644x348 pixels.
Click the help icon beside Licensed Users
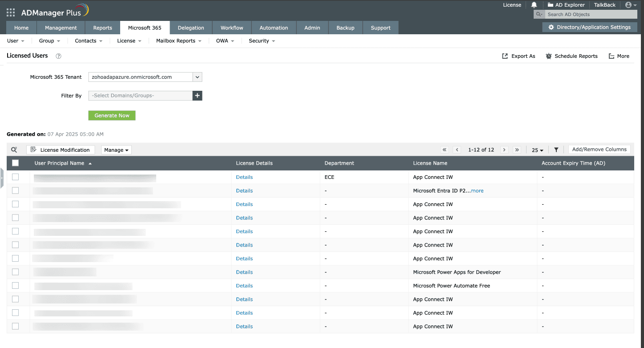(58, 56)
